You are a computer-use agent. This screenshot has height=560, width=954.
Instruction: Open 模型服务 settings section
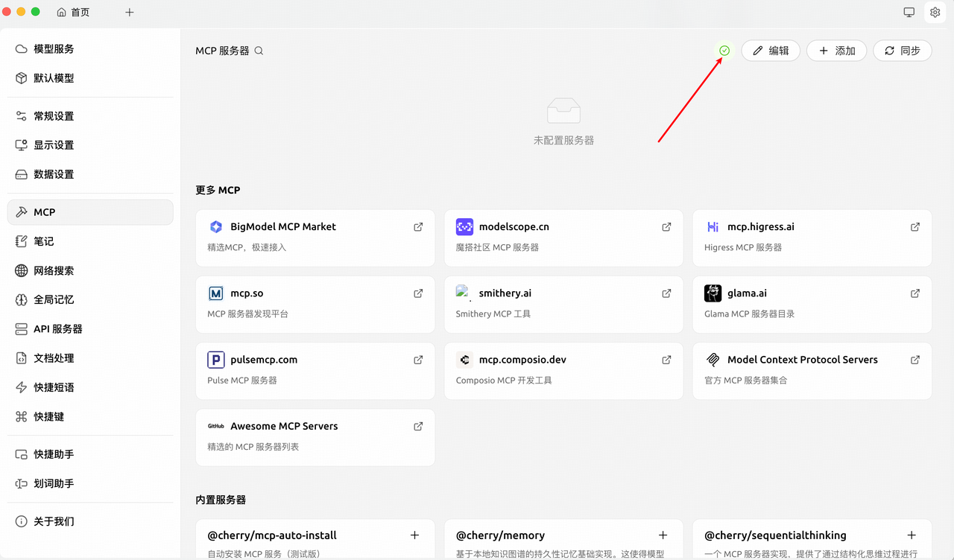click(54, 49)
